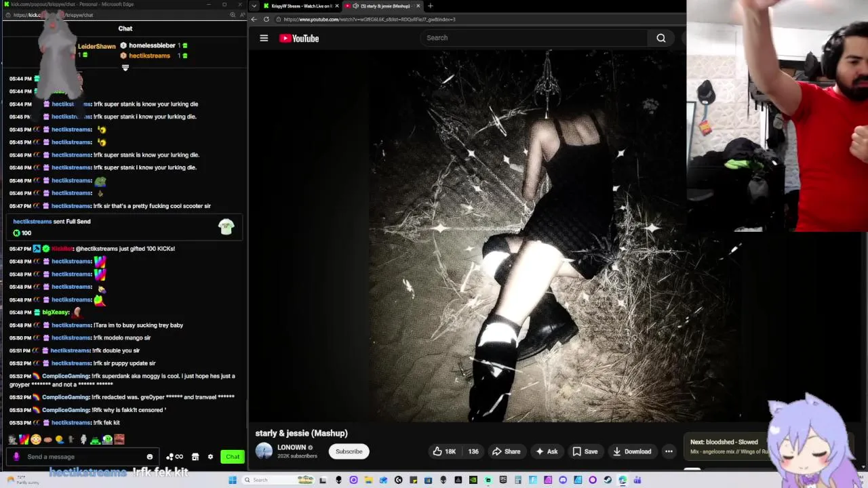The image size is (868, 488).
Task: Reload the YouTube page
Action: [266, 19]
